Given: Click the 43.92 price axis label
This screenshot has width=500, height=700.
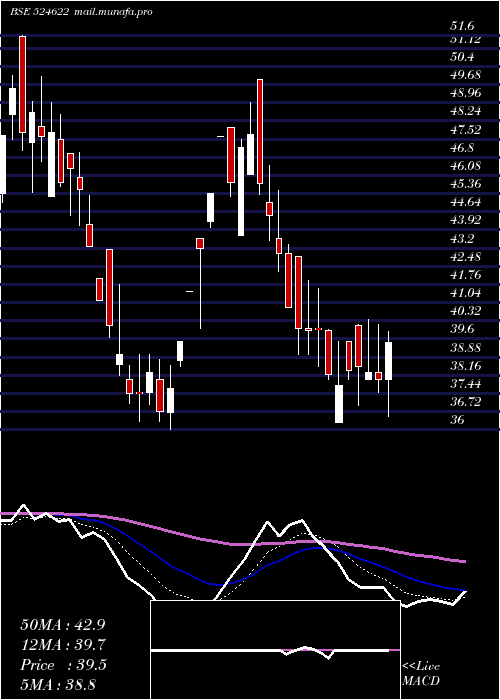Looking at the screenshot, I should (x=465, y=220).
